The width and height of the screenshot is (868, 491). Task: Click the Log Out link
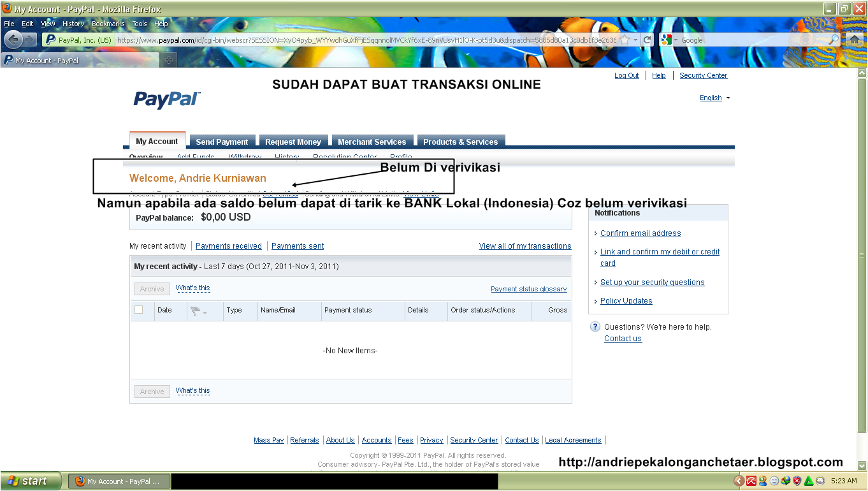pos(626,75)
